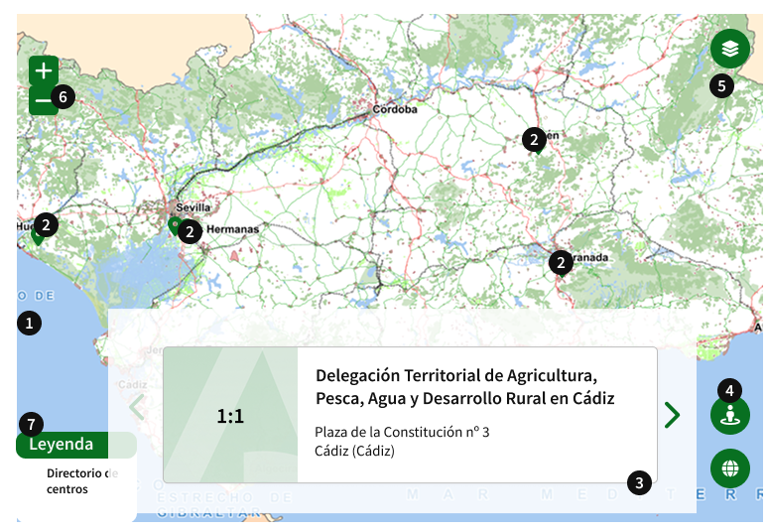Image resolution: width=768 pixels, height=532 pixels.
Task: Click the 1:1 placeholder card image
Action: click(230, 415)
